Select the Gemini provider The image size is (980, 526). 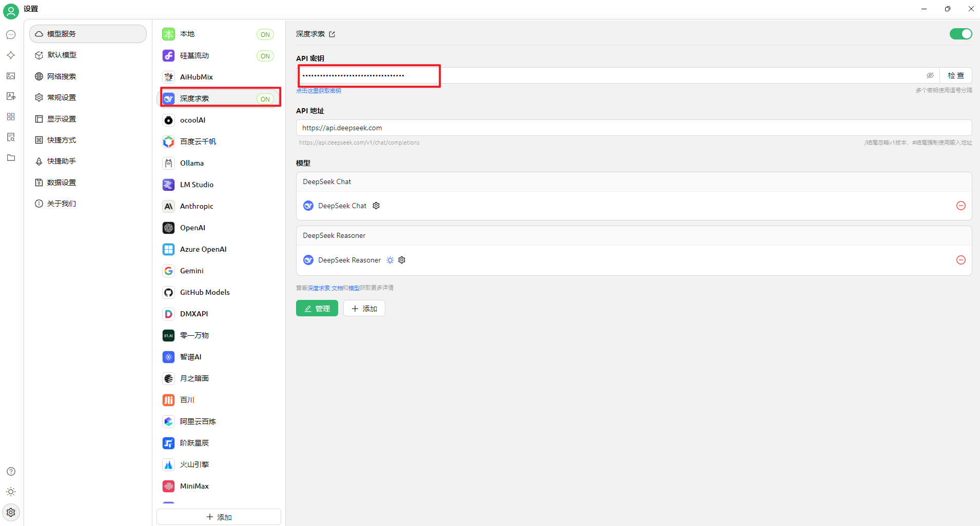click(219, 271)
